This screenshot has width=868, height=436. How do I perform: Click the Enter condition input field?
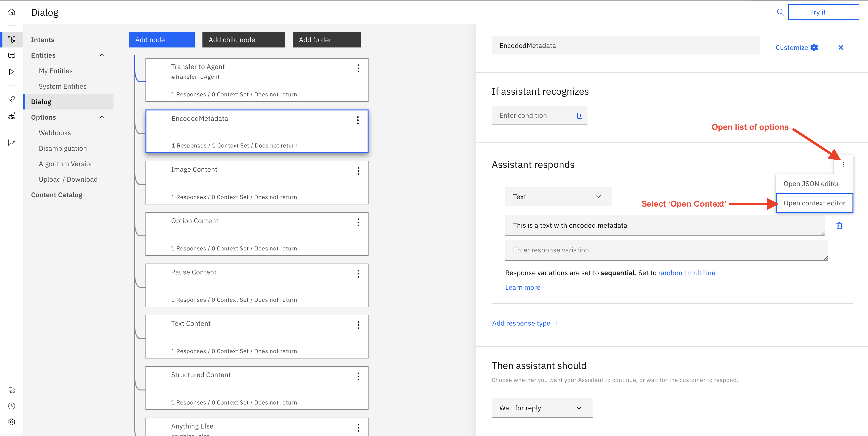(x=539, y=116)
